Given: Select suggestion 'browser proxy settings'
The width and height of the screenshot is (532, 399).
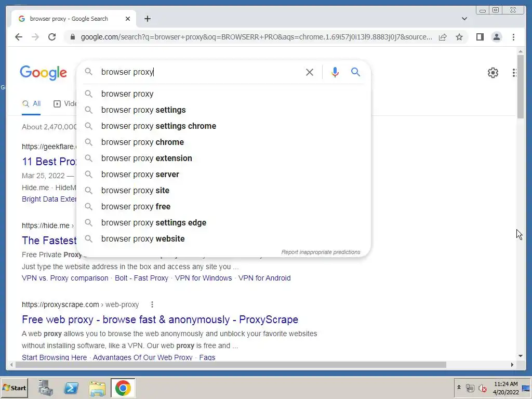Looking at the screenshot, I should (224, 110).
